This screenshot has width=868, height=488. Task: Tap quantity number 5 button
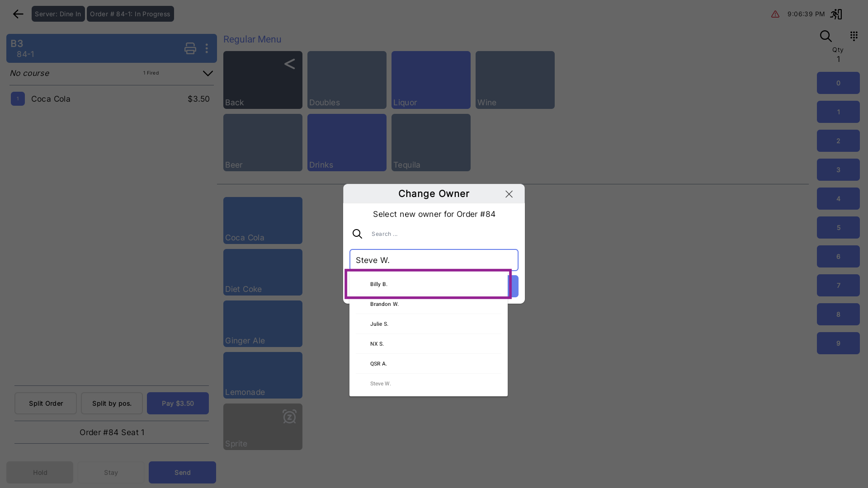click(838, 228)
